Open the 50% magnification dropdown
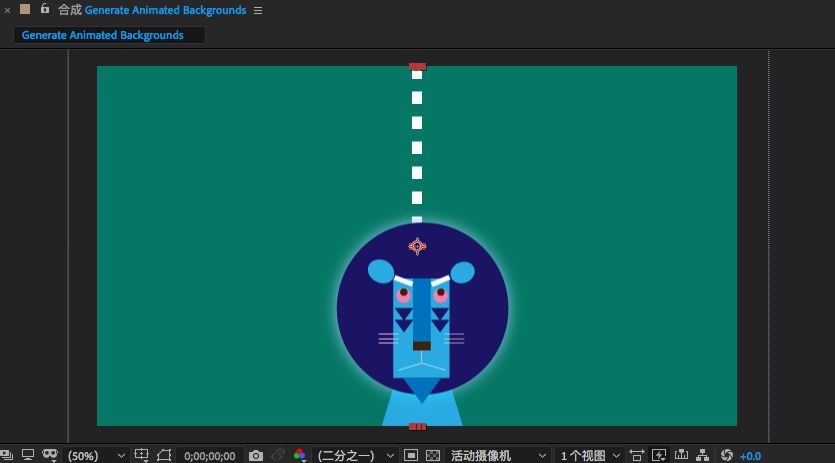This screenshot has width=835, height=463. point(97,455)
